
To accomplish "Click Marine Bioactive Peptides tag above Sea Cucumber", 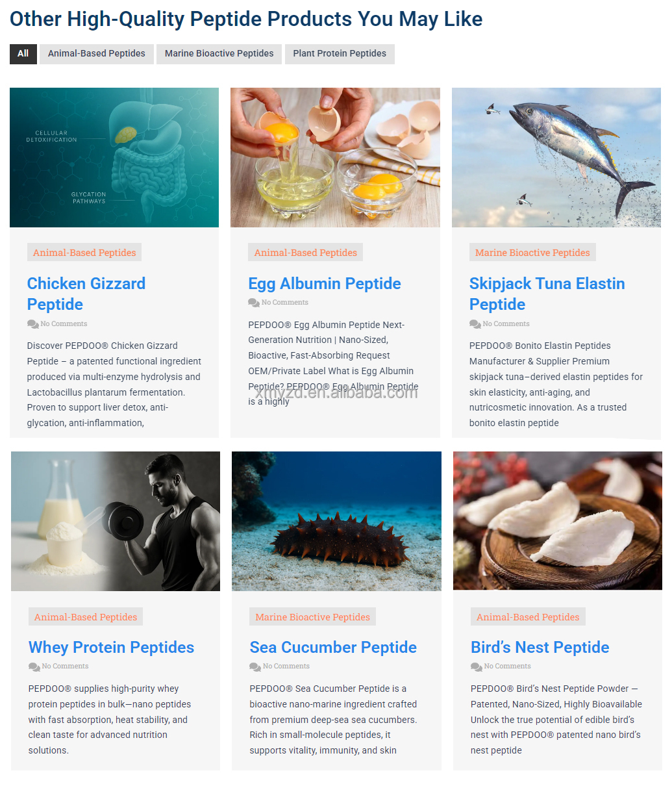I will [x=313, y=617].
